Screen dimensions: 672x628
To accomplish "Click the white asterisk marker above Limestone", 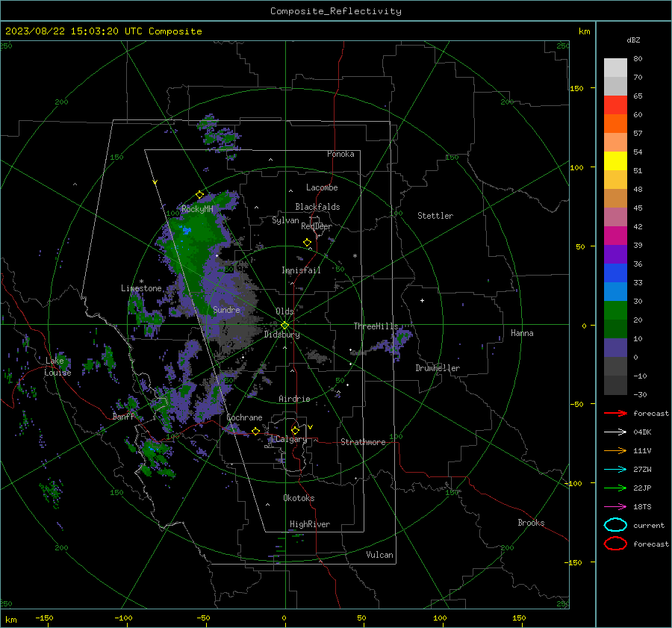I will coord(141,282).
